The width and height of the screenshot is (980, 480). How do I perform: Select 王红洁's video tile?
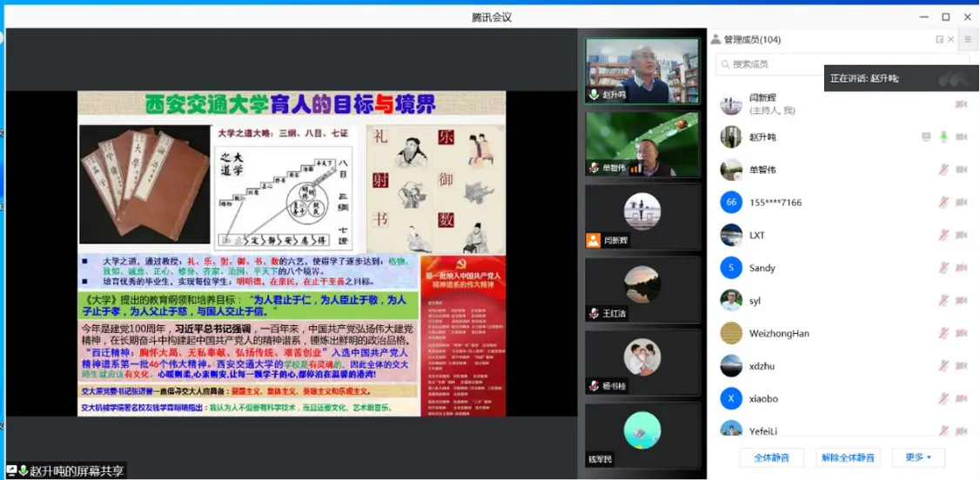642,290
